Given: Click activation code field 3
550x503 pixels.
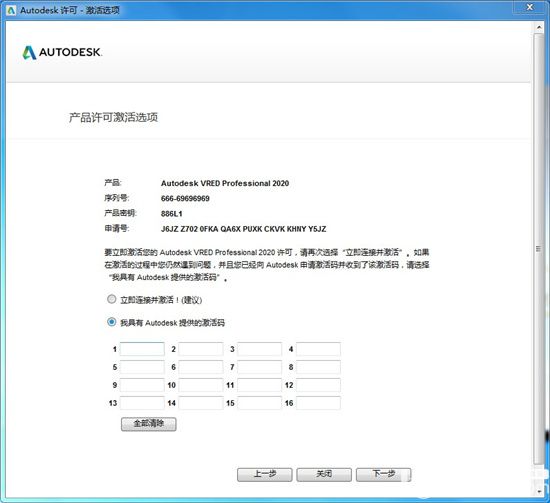Looking at the screenshot, I should [260, 349].
